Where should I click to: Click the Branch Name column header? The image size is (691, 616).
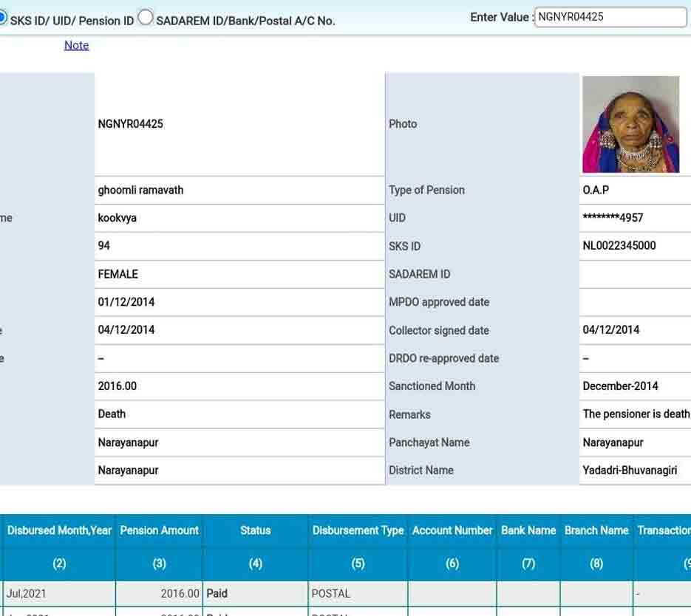(x=596, y=530)
